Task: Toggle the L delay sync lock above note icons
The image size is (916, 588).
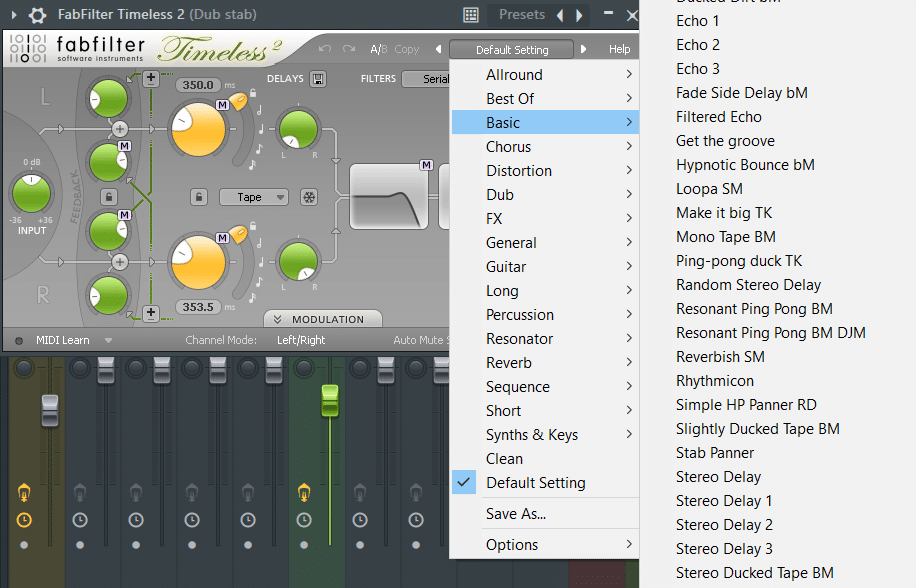Action: 253,92
